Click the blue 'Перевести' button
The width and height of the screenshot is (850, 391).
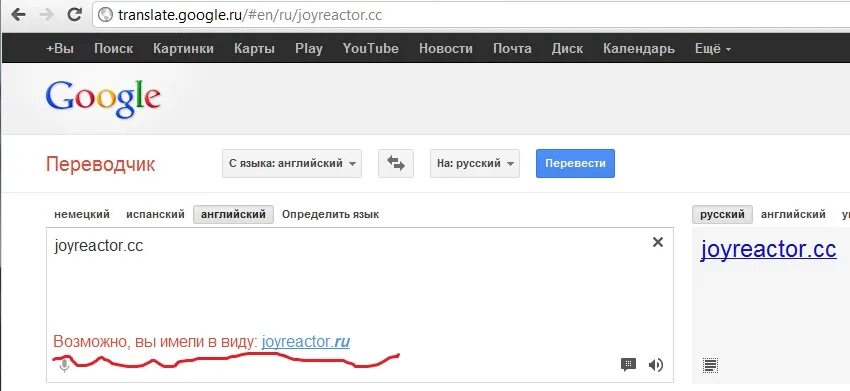click(575, 163)
